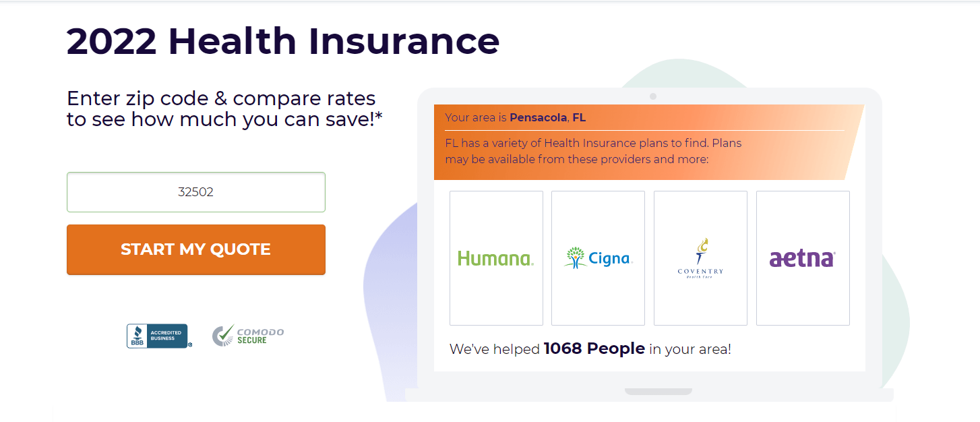Click inside the zip code field

point(195,191)
